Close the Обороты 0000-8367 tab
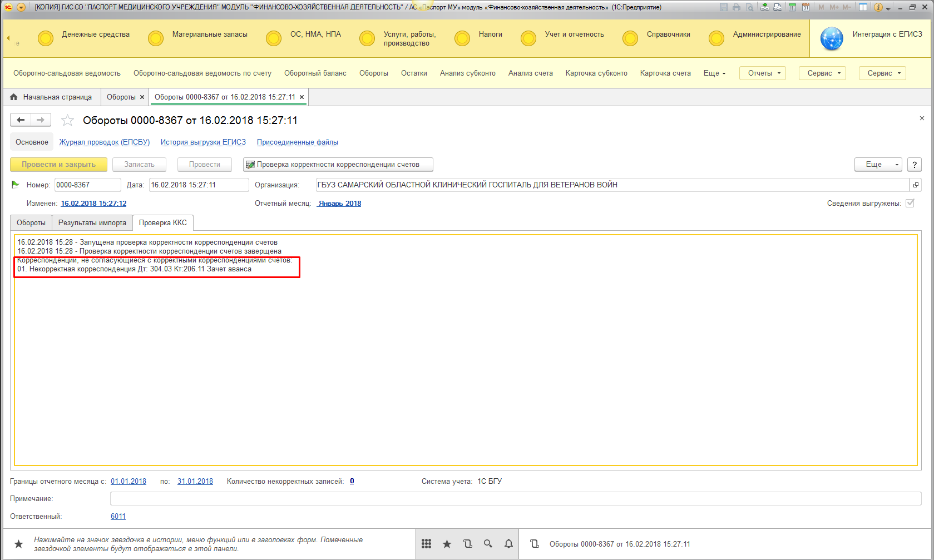Image resolution: width=934 pixels, height=560 pixels. [x=302, y=97]
